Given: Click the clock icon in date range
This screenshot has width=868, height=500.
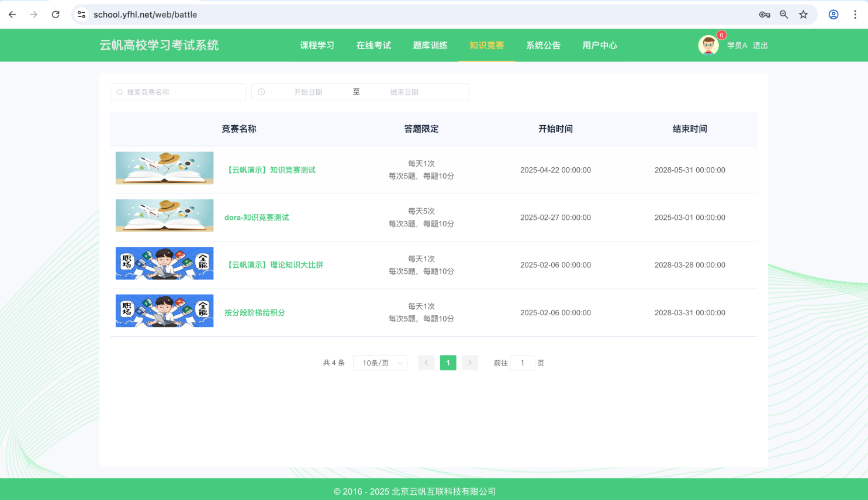Looking at the screenshot, I should (x=261, y=92).
